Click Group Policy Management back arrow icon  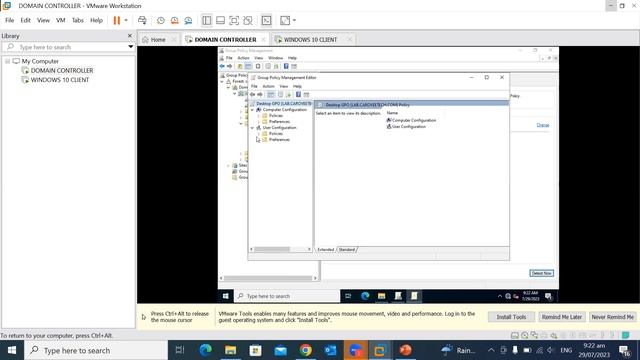[x=222, y=66]
